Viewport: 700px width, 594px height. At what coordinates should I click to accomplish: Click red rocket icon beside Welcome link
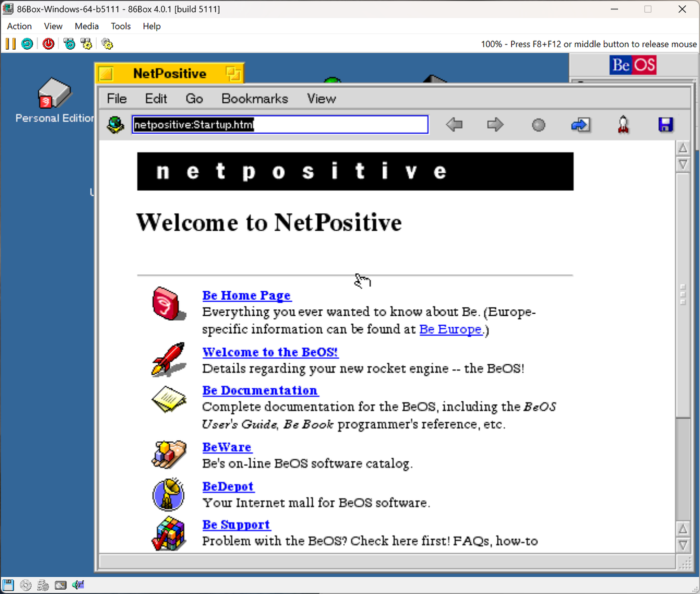tap(168, 359)
